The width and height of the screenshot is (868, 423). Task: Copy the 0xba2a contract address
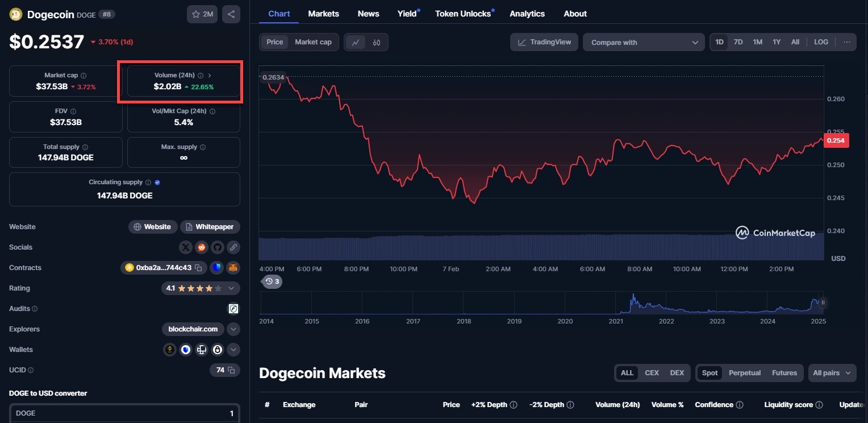(198, 268)
